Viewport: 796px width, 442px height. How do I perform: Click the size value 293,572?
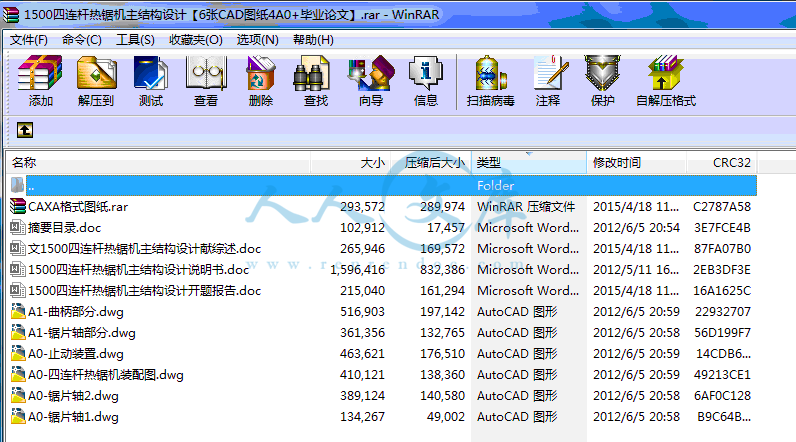(362, 207)
